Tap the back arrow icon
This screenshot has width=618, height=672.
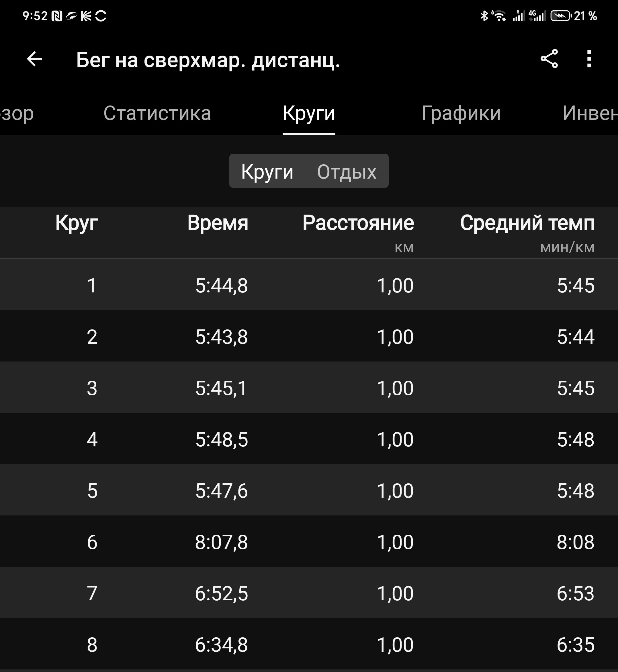click(34, 59)
